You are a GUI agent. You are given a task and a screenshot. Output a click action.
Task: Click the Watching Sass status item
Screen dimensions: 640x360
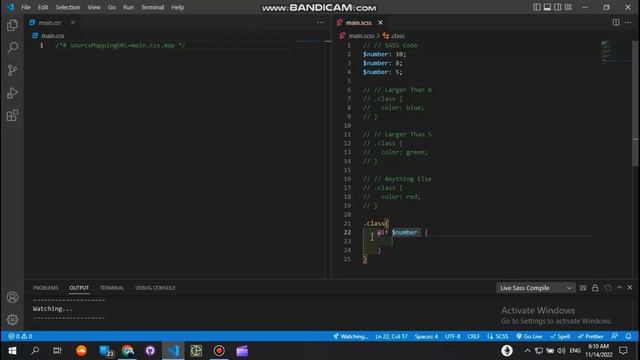click(350, 336)
